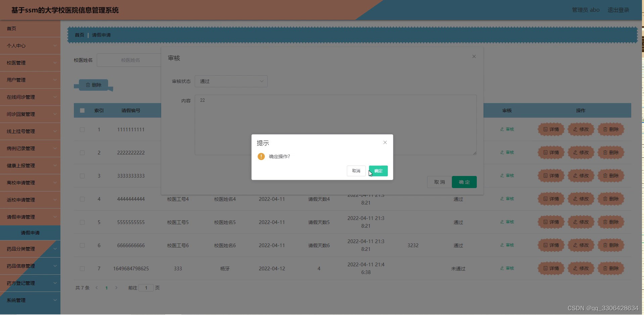Click 删除 for row 1649684798625
The height and width of the screenshot is (315, 644).
[611, 268]
